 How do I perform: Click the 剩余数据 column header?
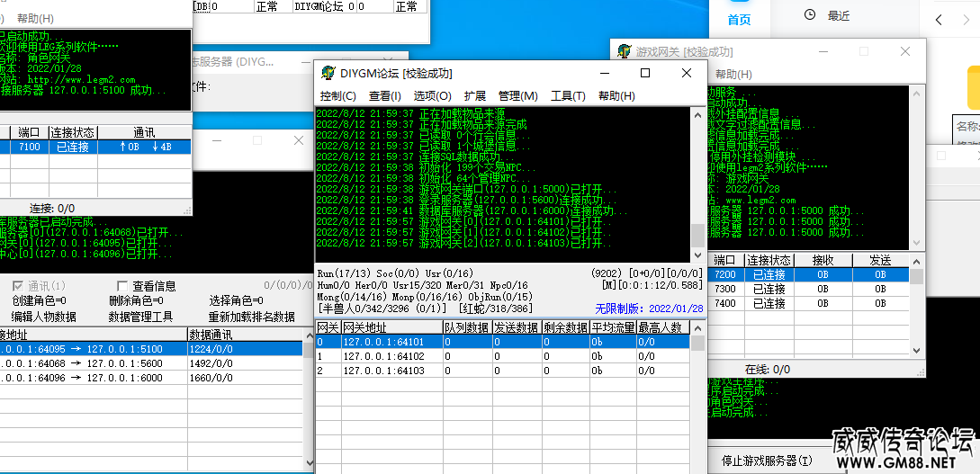565,328
